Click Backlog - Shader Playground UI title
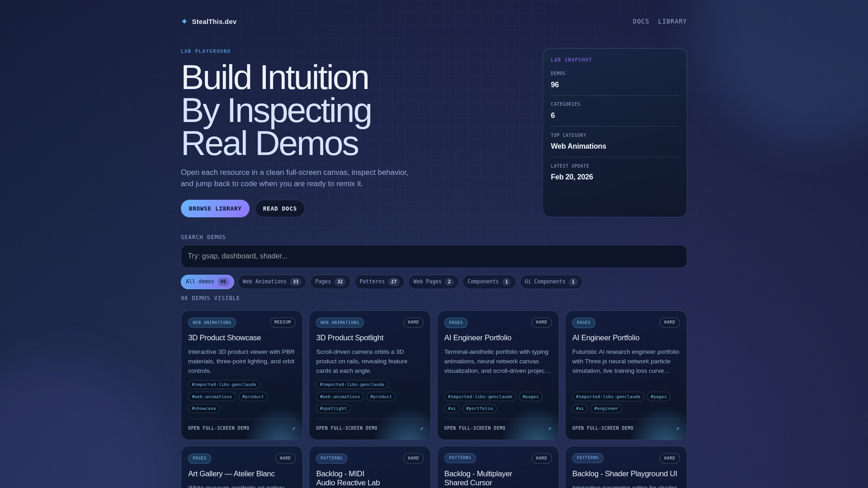The image size is (868, 488). 625,474
